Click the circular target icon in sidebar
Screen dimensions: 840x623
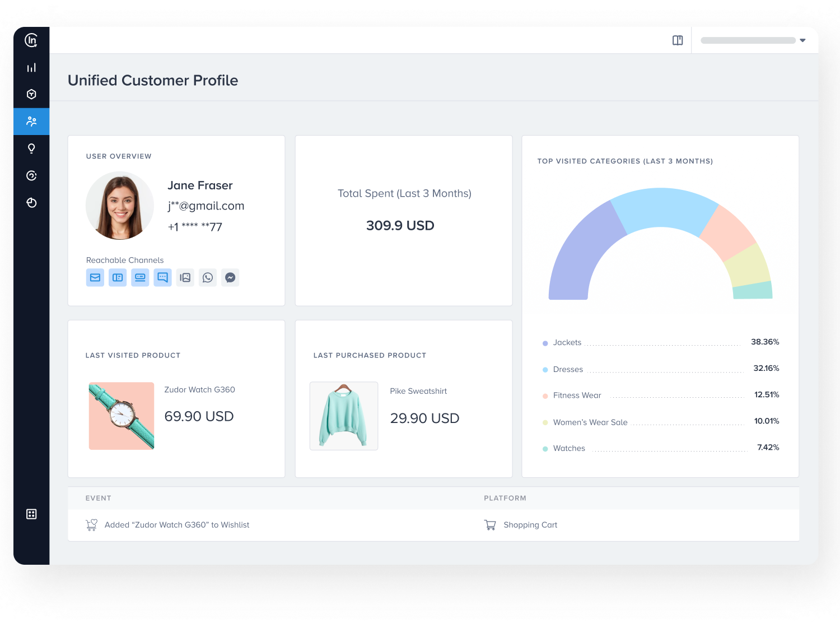tap(31, 176)
